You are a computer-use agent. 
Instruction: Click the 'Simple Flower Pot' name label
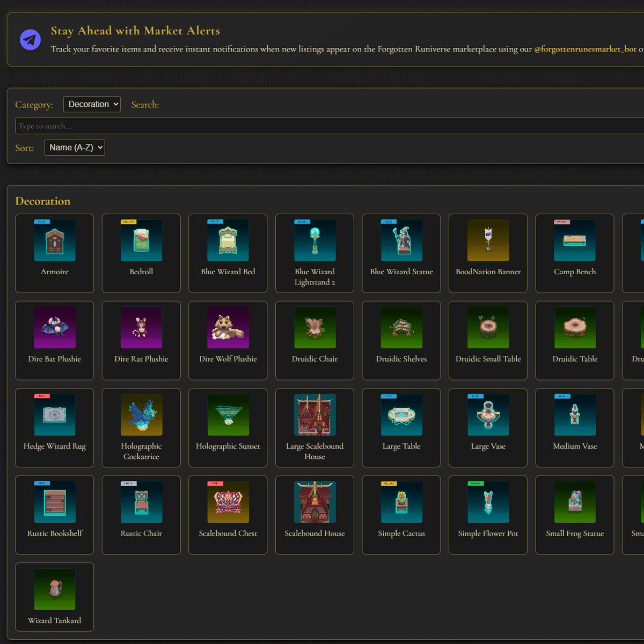pyautogui.click(x=488, y=533)
